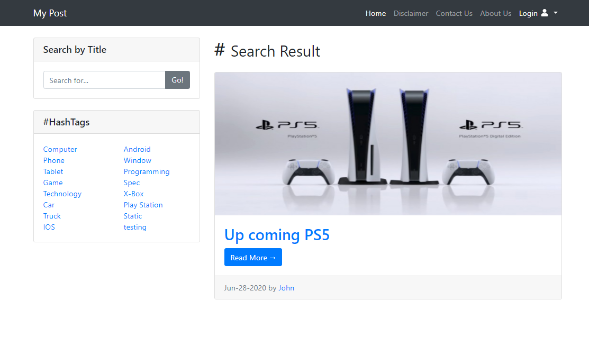
Task: Open the Play Station hashtag
Action: pos(143,205)
